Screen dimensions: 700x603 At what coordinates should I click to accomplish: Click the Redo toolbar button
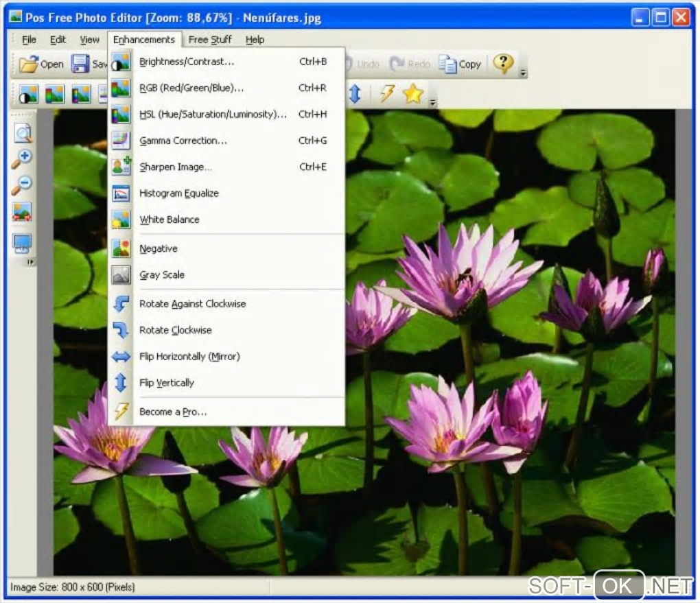[410, 64]
